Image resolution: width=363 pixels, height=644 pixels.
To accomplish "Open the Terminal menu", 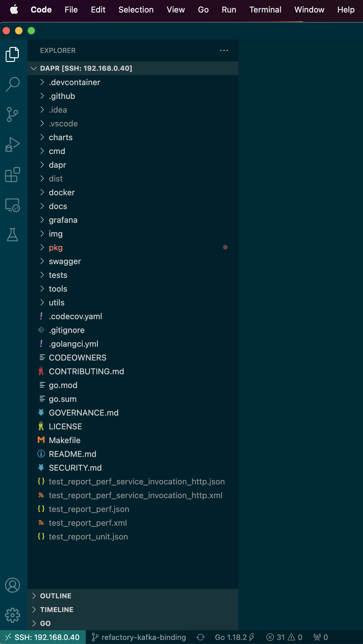I will click(x=265, y=10).
